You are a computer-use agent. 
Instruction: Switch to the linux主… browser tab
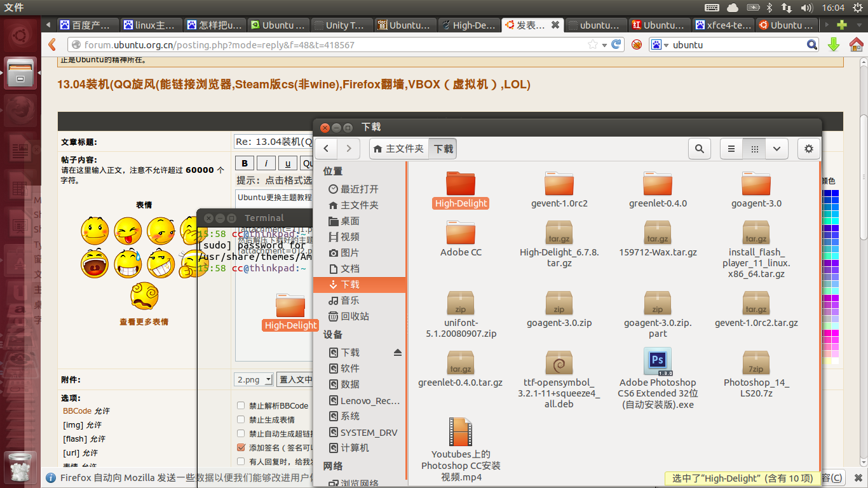(153, 25)
